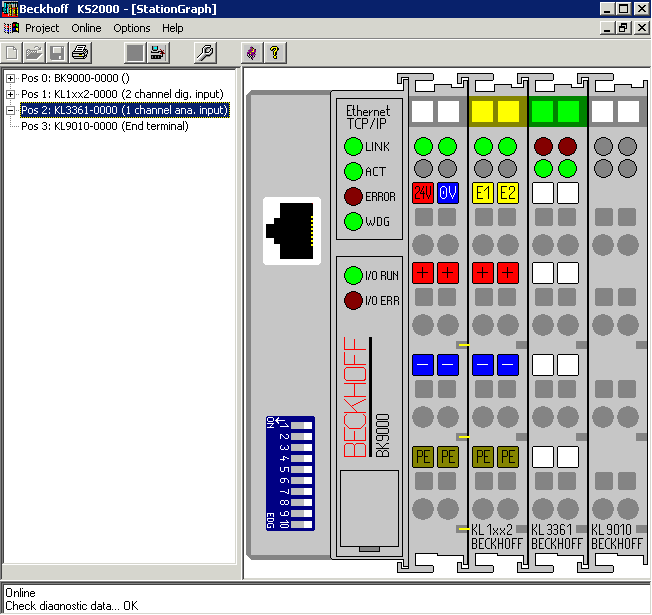
Task: Select Pos 2: KL3361-0000 tree entry
Action: click(125, 110)
